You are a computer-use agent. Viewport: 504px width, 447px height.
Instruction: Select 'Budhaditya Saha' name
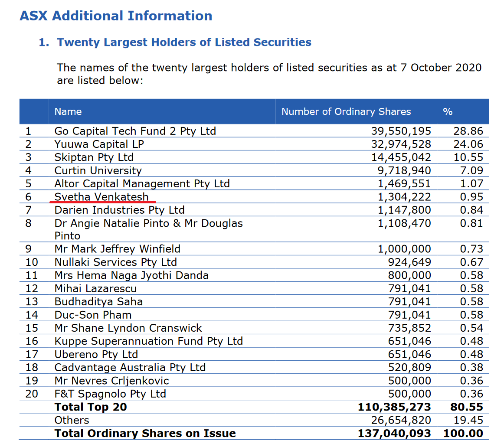[99, 302]
